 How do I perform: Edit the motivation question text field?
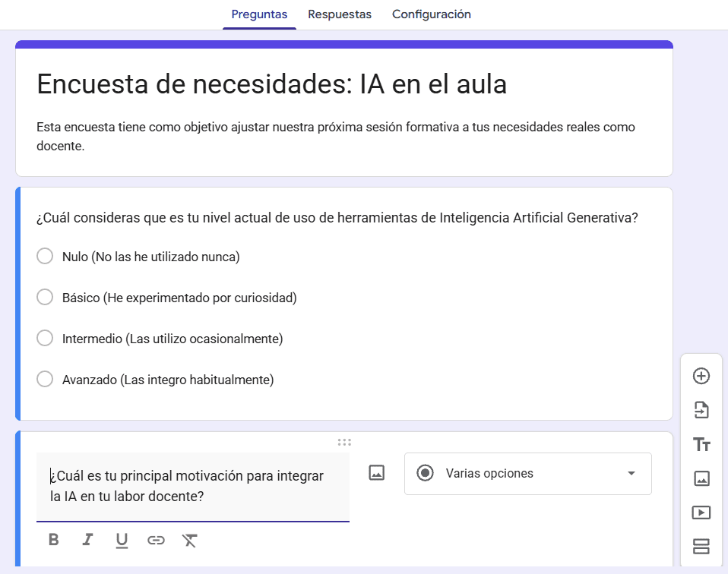pos(193,486)
